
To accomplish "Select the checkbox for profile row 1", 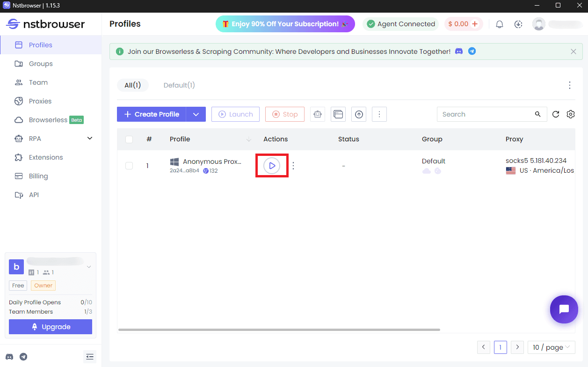I will point(129,165).
